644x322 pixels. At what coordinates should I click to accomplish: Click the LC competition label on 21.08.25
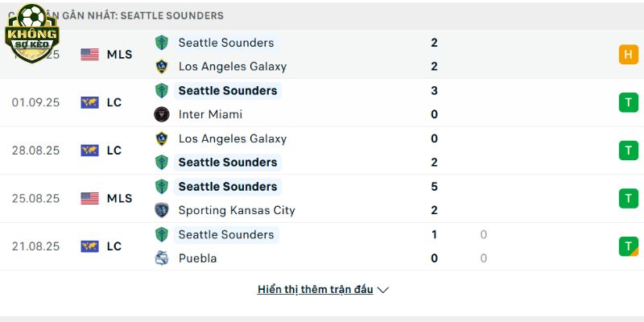click(114, 246)
